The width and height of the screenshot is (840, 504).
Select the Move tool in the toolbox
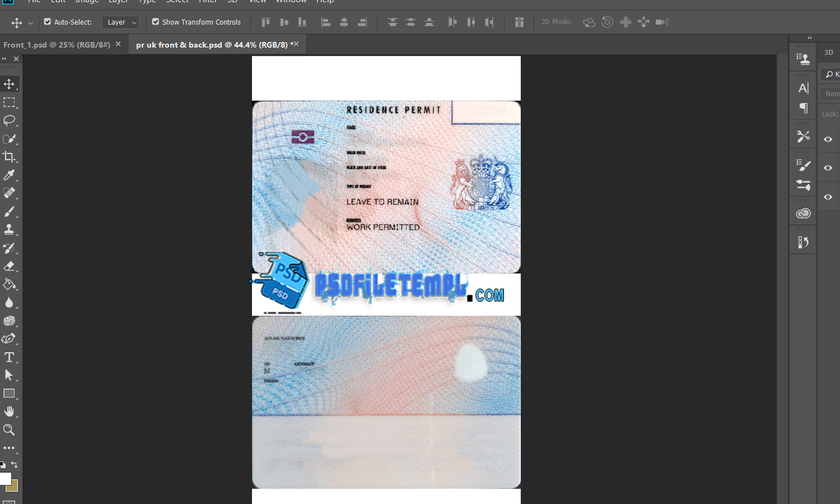coord(9,84)
